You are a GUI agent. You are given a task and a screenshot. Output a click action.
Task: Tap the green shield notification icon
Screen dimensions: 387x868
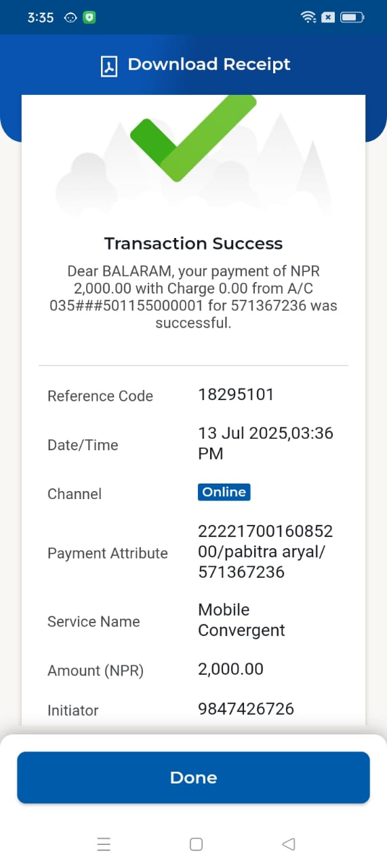click(89, 18)
